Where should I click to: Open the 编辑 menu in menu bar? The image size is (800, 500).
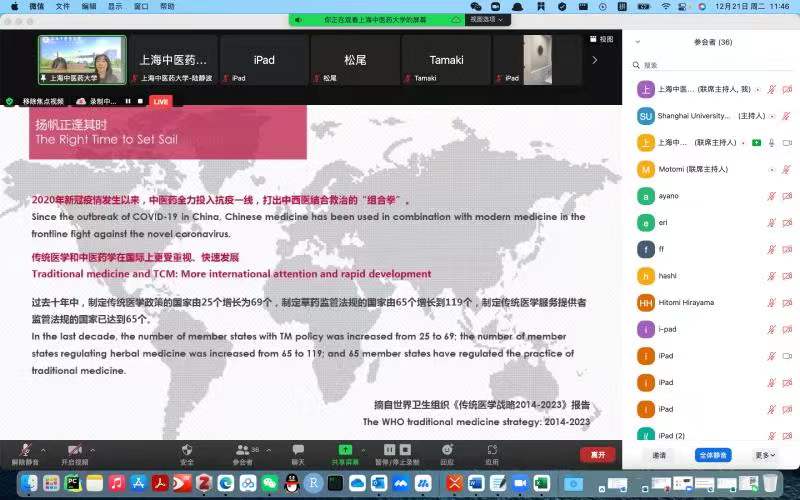89,6
